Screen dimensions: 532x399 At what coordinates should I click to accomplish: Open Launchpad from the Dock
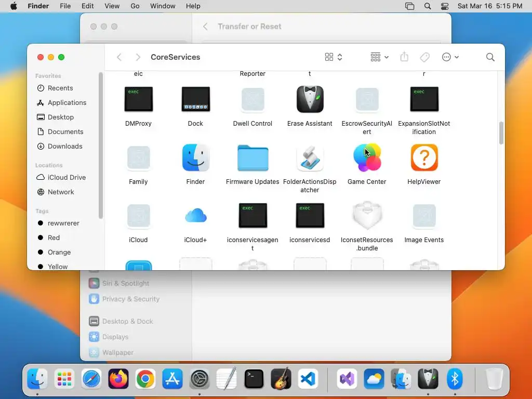64,379
